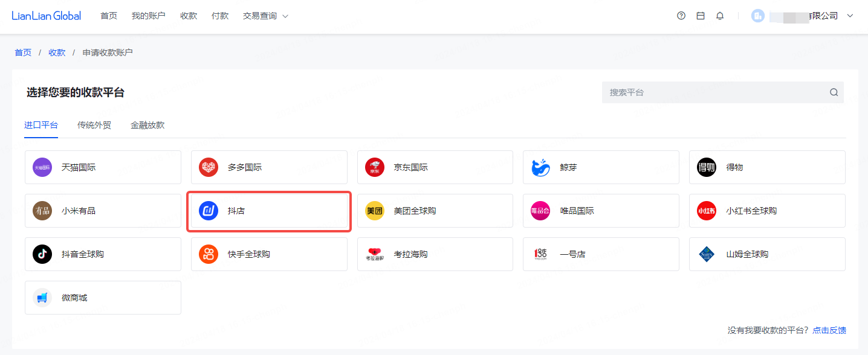Image resolution: width=868 pixels, height=355 pixels.
Task: Choose the 京东国际 platform logo
Action: point(375,167)
